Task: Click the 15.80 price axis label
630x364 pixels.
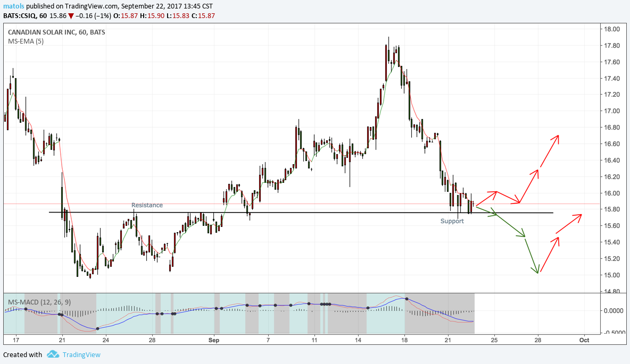Action: [x=611, y=209]
